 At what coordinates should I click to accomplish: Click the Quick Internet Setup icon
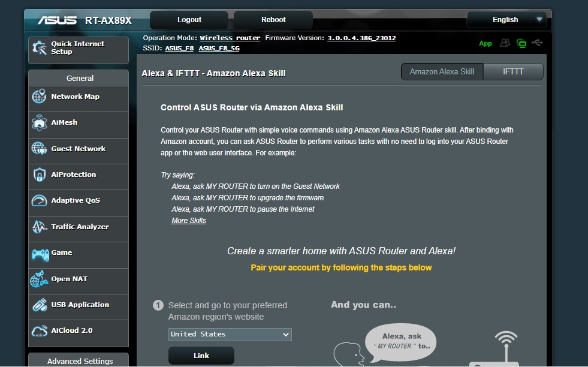point(40,48)
